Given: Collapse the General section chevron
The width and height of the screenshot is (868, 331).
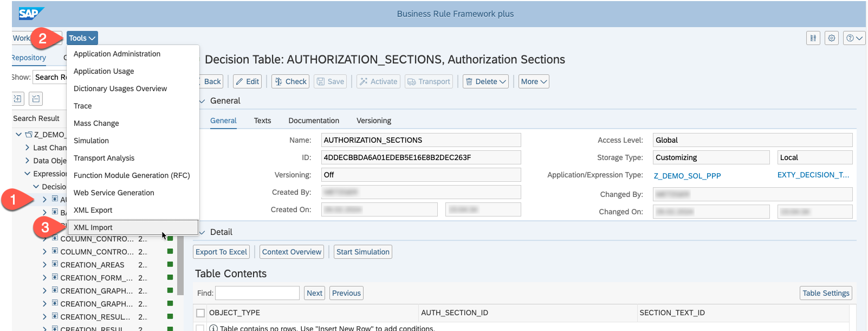Looking at the screenshot, I should coord(203,101).
